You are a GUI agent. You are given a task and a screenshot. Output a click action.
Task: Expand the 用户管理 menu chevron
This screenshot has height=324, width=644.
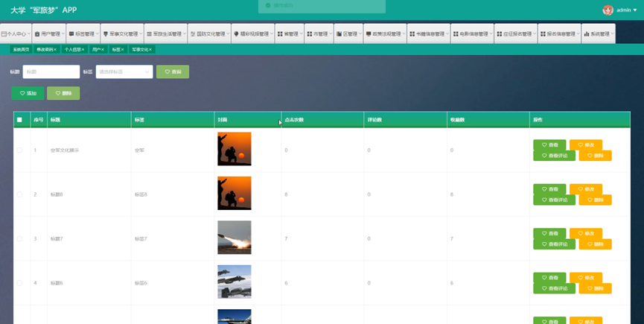tap(63, 34)
